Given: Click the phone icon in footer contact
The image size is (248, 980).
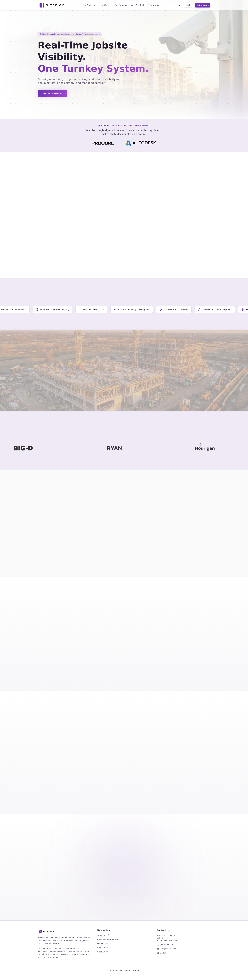Looking at the screenshot, I should pyautogui.click(x=158, y=945).
